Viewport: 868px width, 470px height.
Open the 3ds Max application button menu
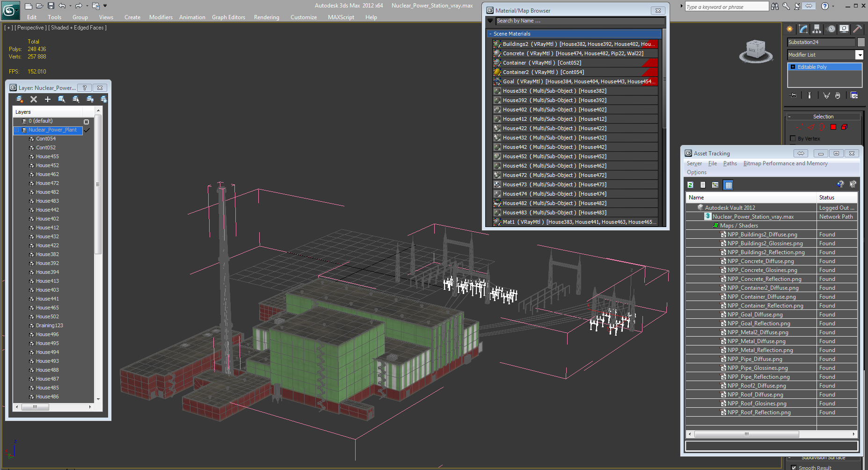point(10,10)
